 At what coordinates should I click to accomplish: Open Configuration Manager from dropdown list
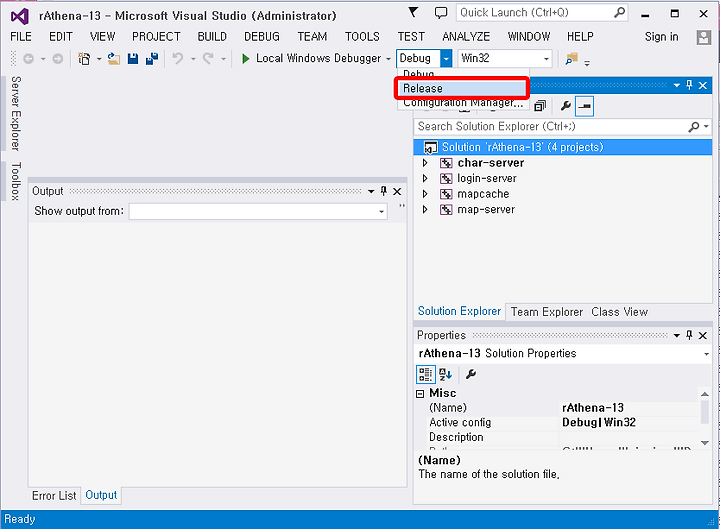click(463, 103)
